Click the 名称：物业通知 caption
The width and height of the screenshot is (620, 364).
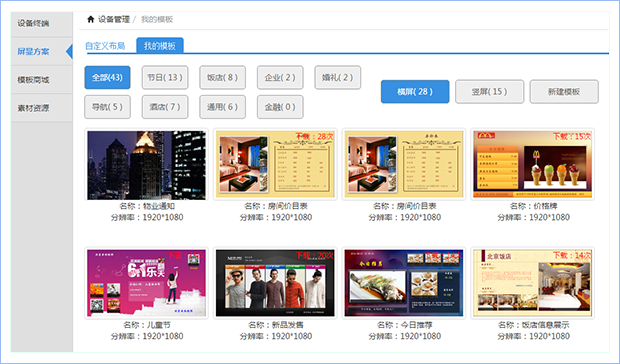[x=147, y=206]
